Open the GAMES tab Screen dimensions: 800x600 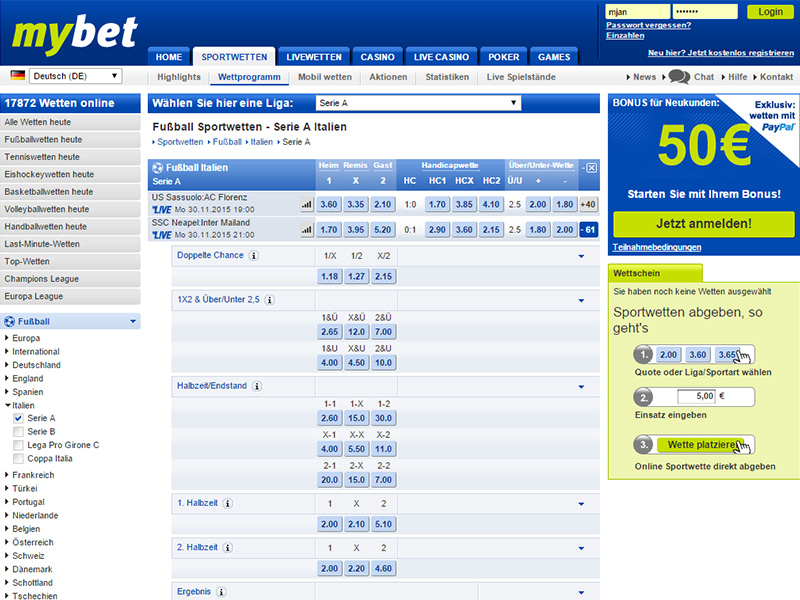[554, 57]
